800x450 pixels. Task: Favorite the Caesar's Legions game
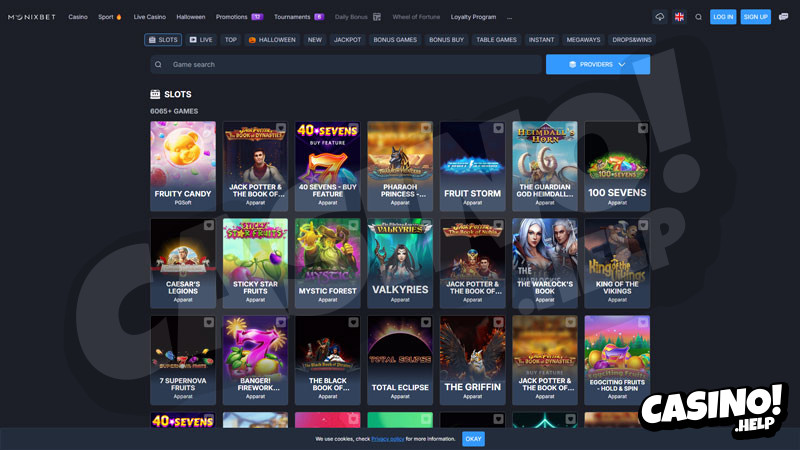point(209,225)
